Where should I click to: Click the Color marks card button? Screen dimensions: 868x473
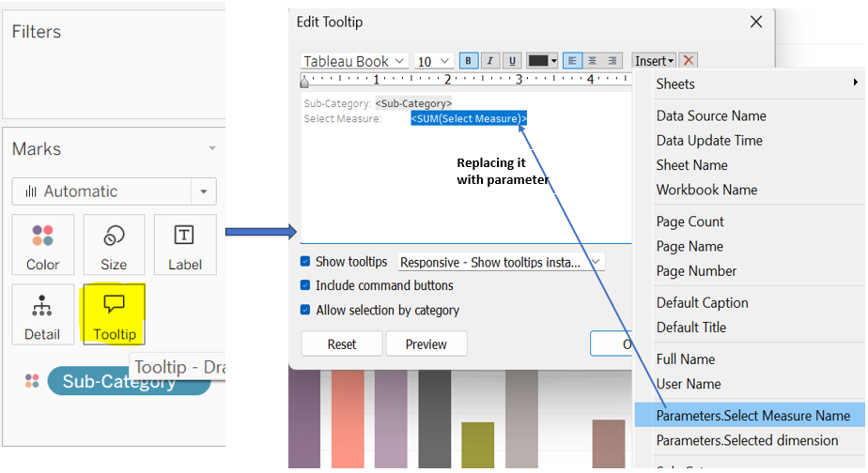42,246
